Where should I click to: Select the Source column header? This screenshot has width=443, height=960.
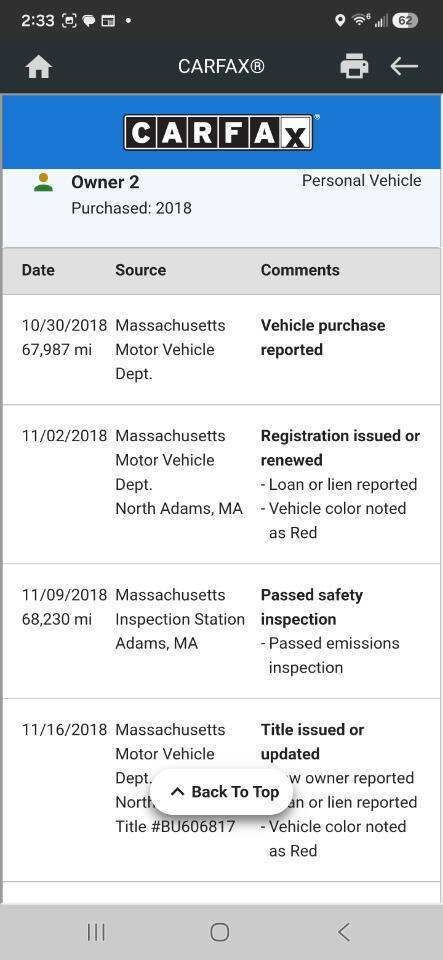pyautogui.click(x=140, y=270)
